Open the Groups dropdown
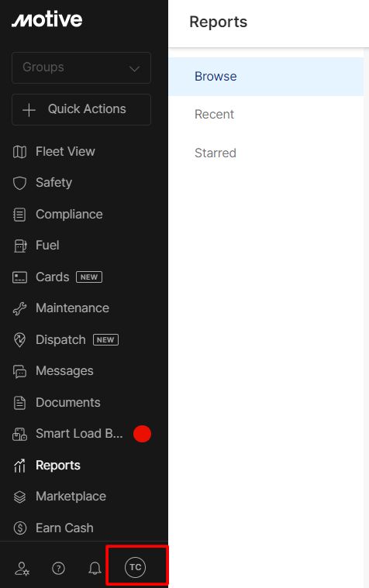This screenshot has height=588, width=369. [81, 67]
